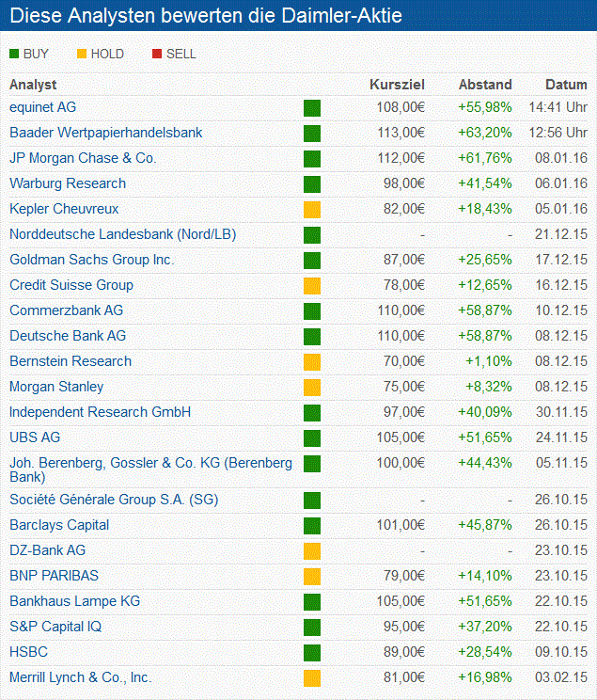
Task: Click green rating square for Deutsche Bank AG
Action: (312, 336)
